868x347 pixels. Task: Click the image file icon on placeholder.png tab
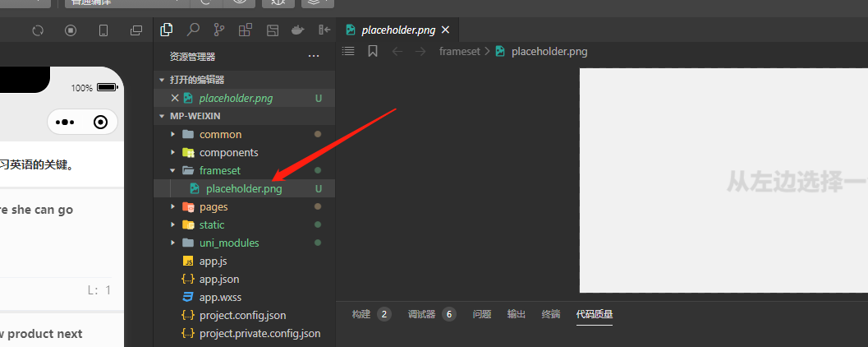point(351,30)
